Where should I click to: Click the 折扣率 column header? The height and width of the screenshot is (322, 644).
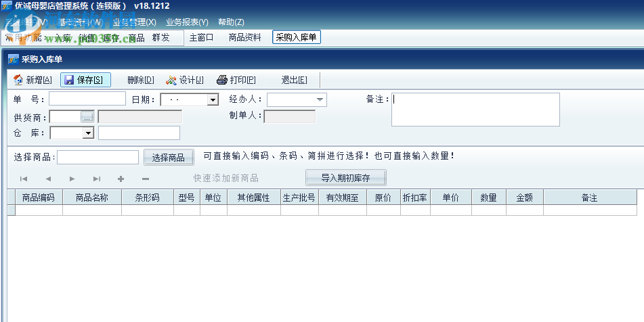(415, 198)
